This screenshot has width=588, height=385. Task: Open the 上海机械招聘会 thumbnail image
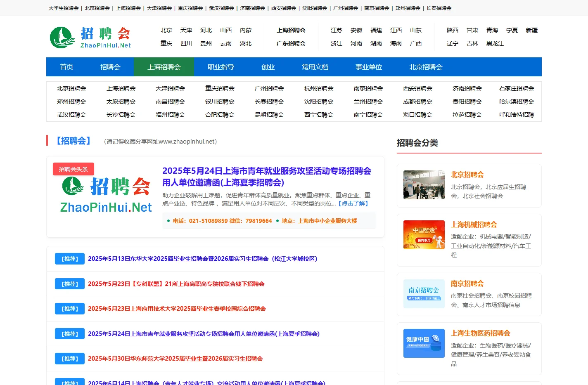tap(424, 235)
